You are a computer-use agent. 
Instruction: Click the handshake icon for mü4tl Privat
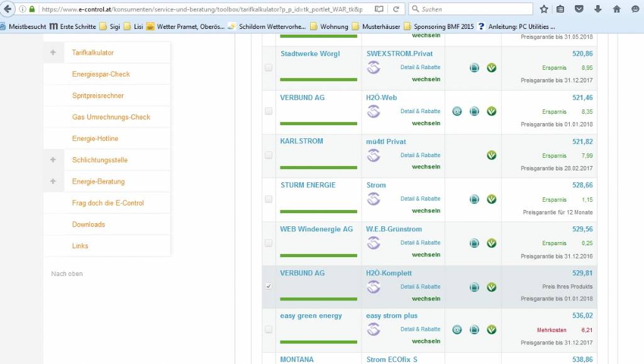(374, 155)
